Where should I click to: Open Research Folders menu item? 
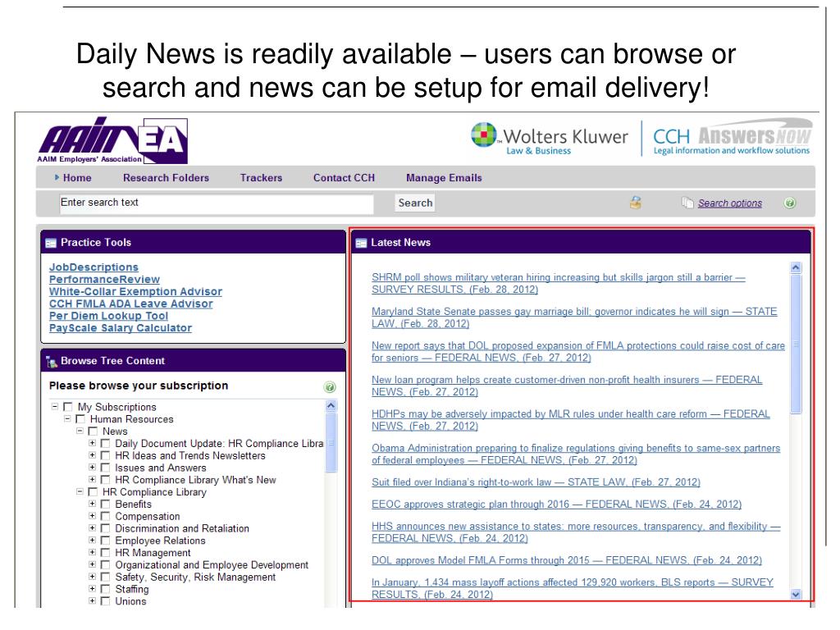pyautogui.click(x=166, y=178)
